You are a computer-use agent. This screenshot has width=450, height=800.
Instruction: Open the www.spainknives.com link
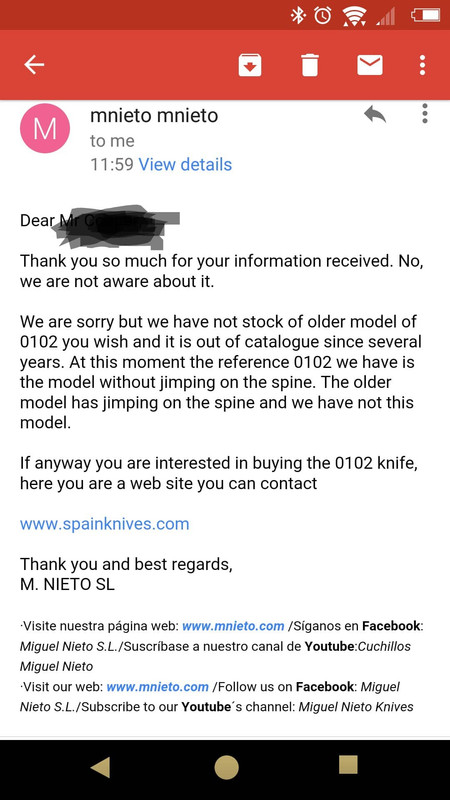[105, 524]
